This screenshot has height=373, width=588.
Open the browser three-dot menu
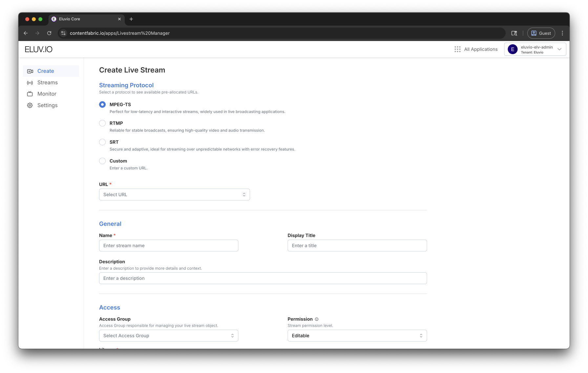562,33
